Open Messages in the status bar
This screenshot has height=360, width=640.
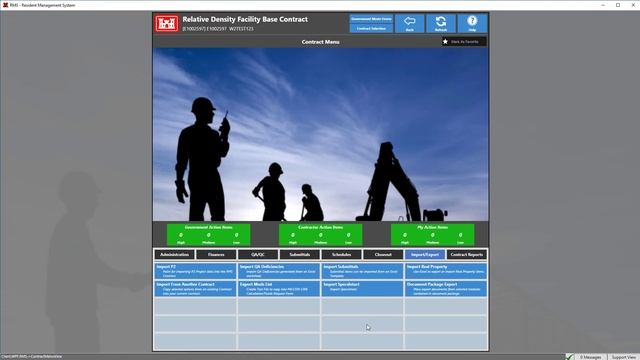pyautogui.click(x=591, y=357)
